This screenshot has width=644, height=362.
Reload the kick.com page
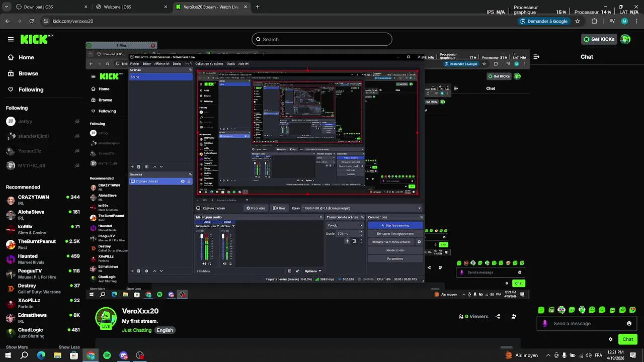coord(32,21)
